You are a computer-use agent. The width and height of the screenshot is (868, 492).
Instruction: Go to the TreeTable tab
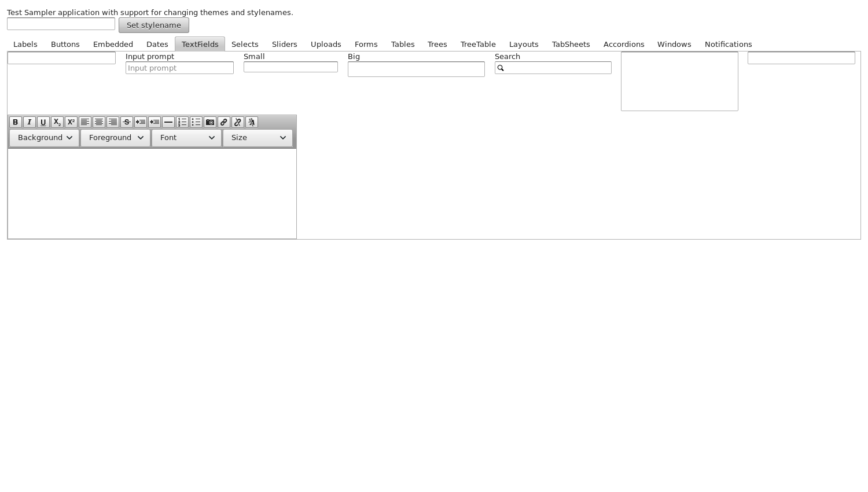coord(478,45)
